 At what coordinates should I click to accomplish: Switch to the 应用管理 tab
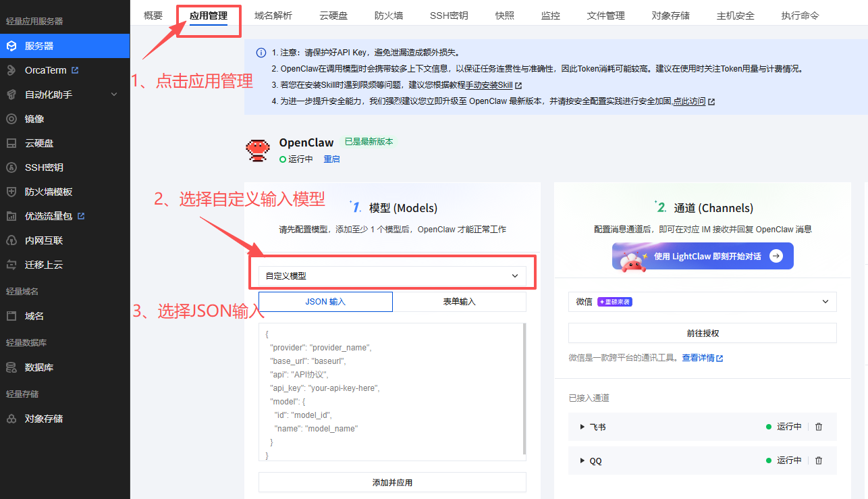(x=209, y=16)
